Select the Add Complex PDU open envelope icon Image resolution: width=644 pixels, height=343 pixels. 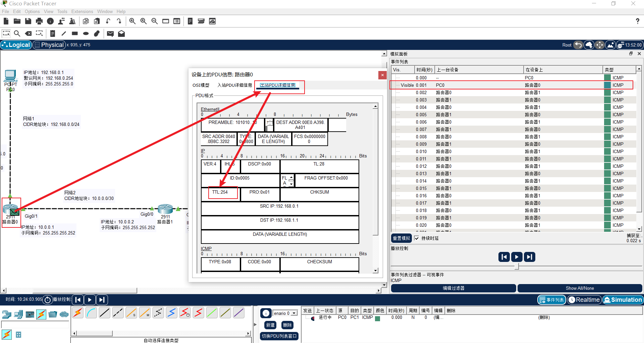121,33
